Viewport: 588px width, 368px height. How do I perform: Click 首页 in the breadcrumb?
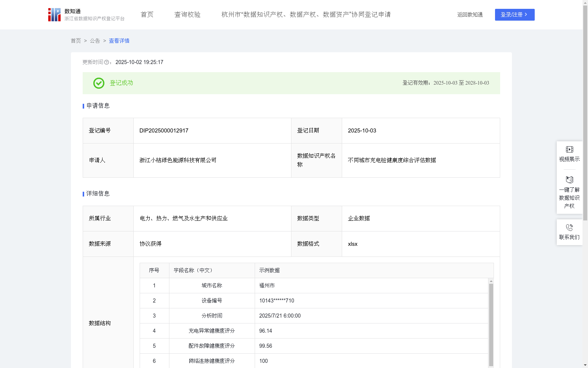coord(76,41)
